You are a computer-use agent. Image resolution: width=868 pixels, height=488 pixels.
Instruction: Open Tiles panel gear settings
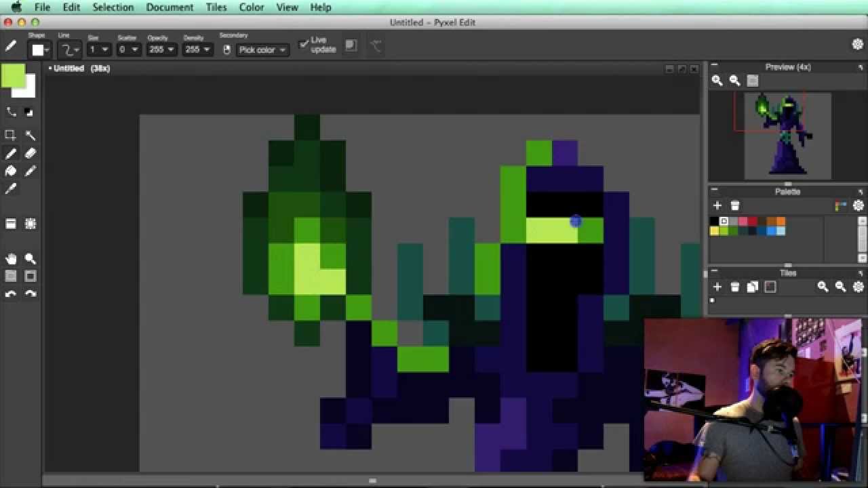858,287
